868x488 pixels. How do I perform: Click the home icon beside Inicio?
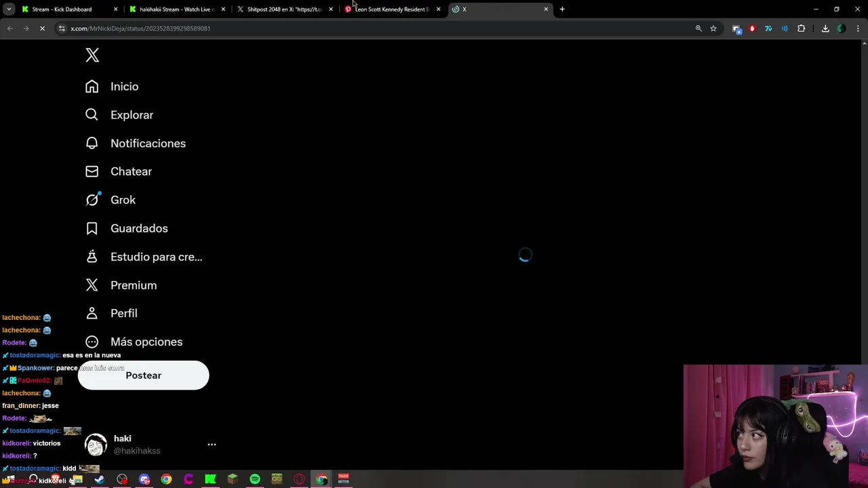(92, 87)
